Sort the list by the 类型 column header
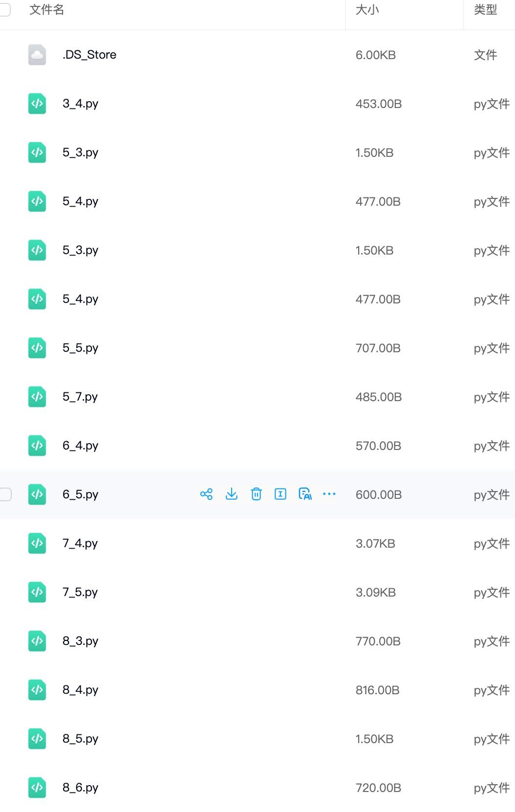This screenshot has width=515, height=812. [x=485, y=10]
